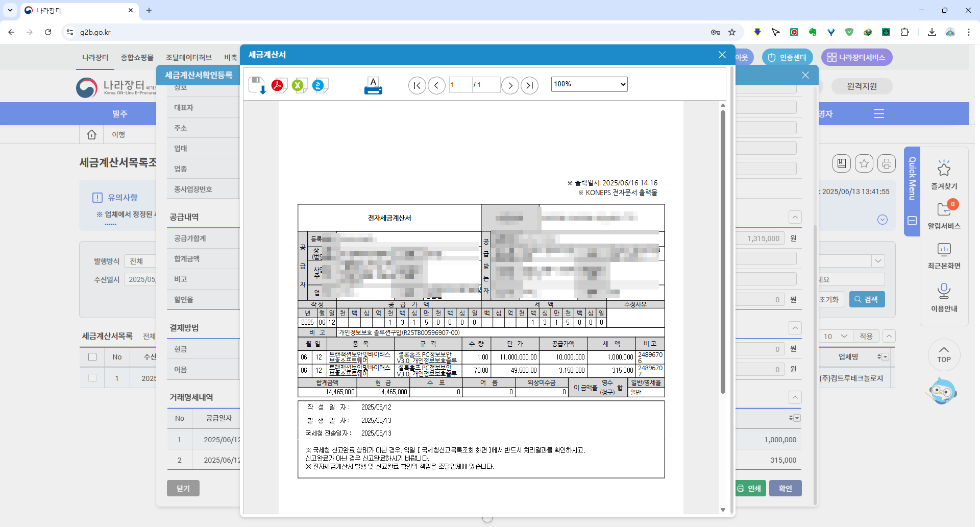Check the header select-all checkbox in invoice list

click(x=92, y=357)
